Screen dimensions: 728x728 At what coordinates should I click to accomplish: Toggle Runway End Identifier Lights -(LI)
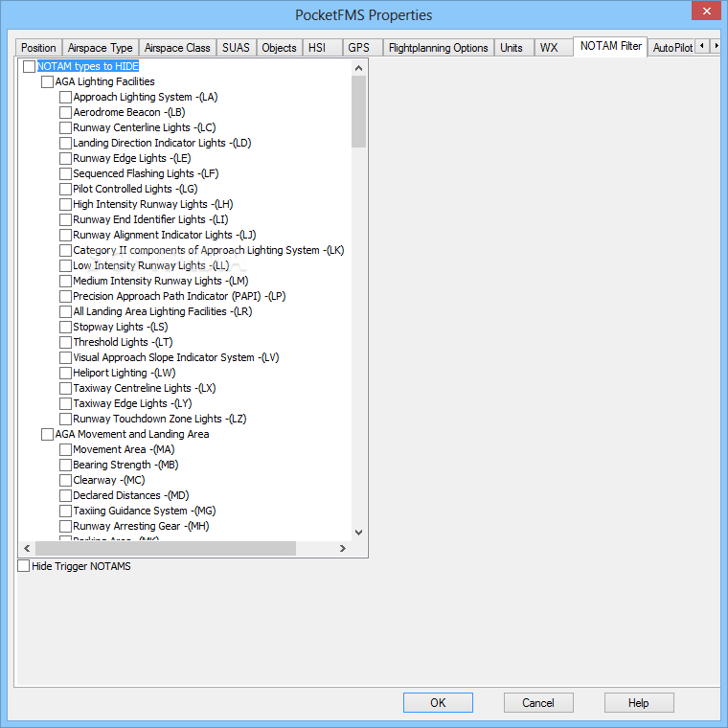tap(65, 219)
